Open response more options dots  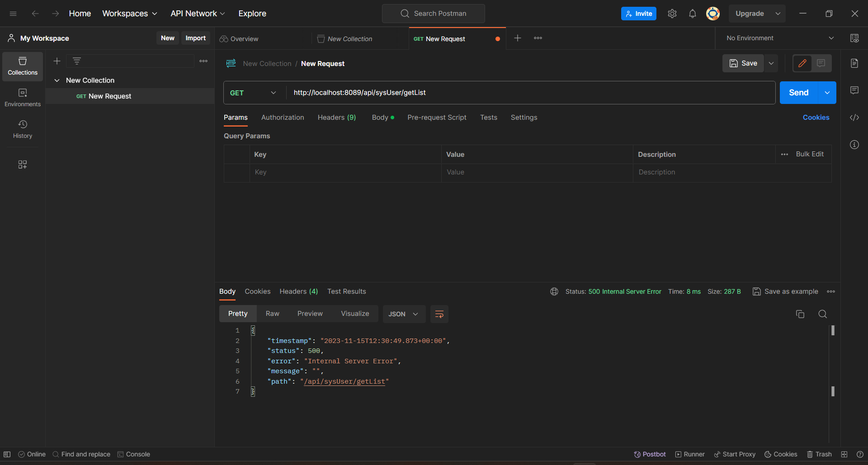(x=831, y=291)
